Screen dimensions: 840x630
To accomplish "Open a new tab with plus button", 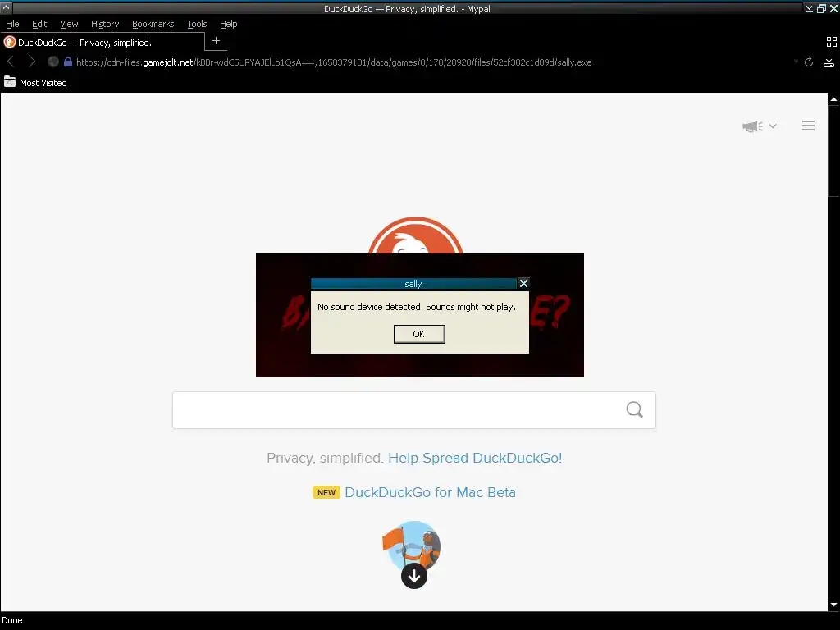I will point(216,41).
